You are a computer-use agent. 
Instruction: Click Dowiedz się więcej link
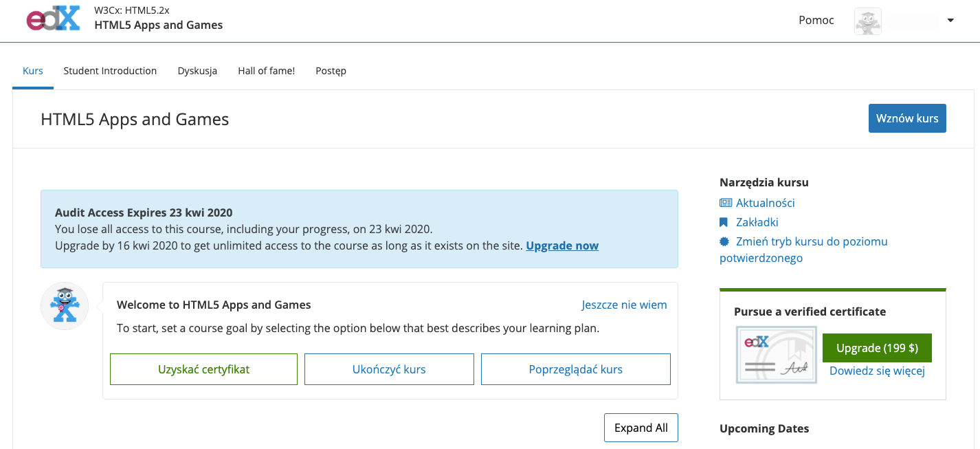pos(877,371)
